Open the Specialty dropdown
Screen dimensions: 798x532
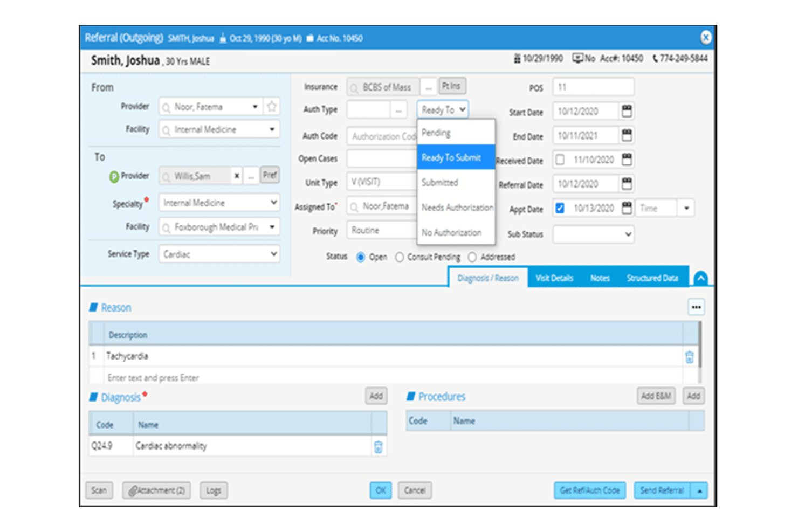[274, 203]
